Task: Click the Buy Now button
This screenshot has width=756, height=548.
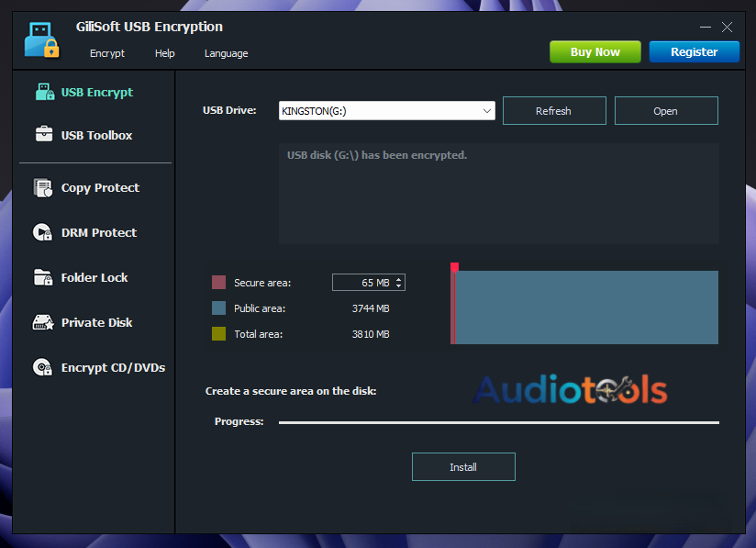Action: coord(595,51)
